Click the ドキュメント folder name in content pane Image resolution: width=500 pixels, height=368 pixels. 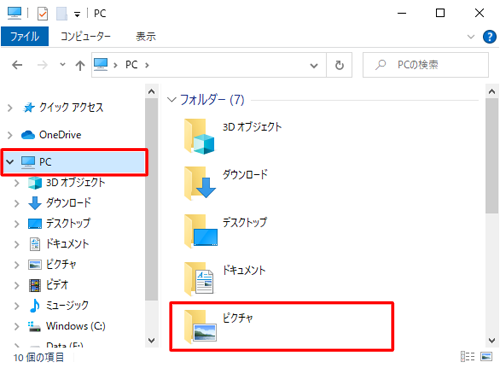(x=244, y=270)
